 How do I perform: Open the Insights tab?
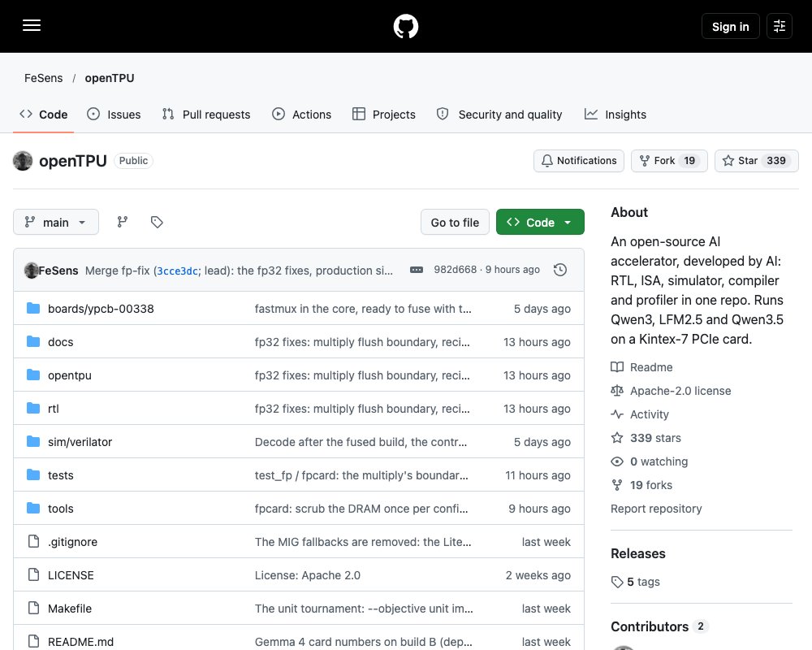[x=615, y=115]
